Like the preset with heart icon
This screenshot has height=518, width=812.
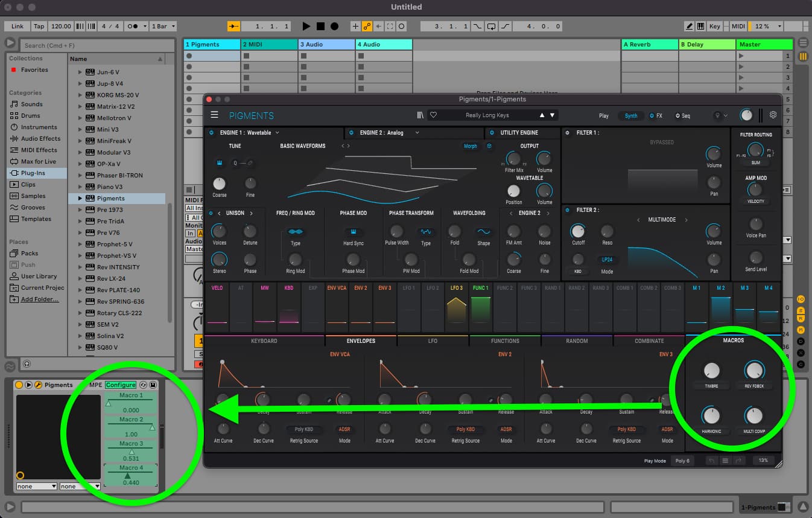pyautogui.click(x=433, y=115)
